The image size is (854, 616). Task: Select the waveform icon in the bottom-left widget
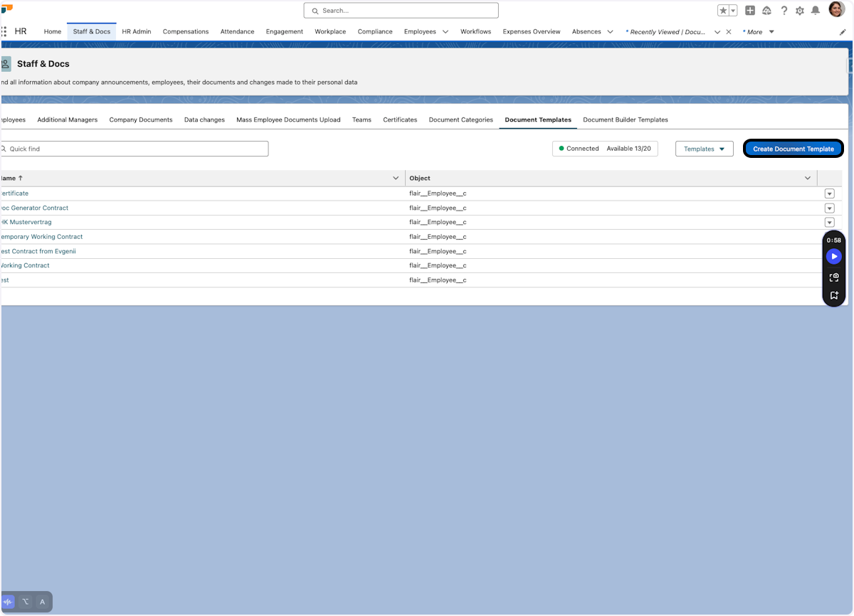[x=9, y=601]
